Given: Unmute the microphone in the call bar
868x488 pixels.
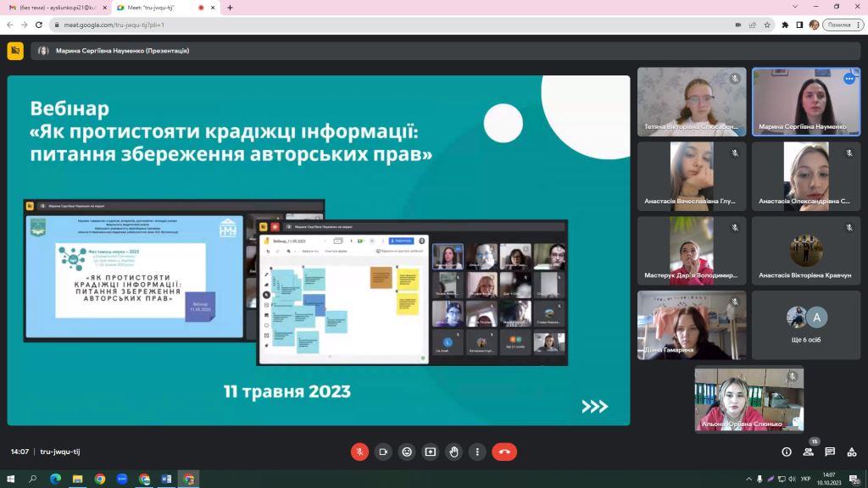Looking at the screenshot, I should coord(359,452).
